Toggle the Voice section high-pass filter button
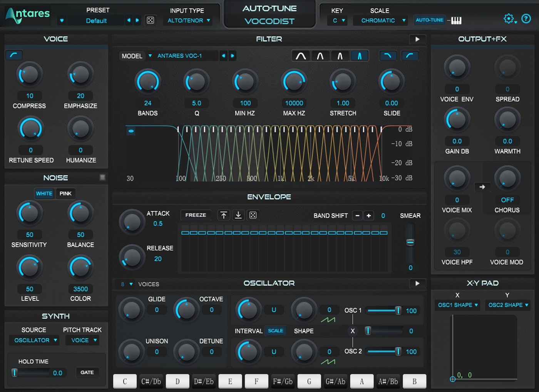 pos(14,55)
